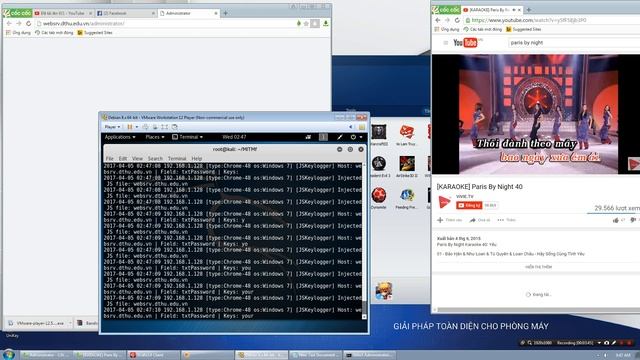Open the VMware-player exe download item
The height and width of the screenshot is (360, 640).
pyautogui.click(x=37, y=323)
